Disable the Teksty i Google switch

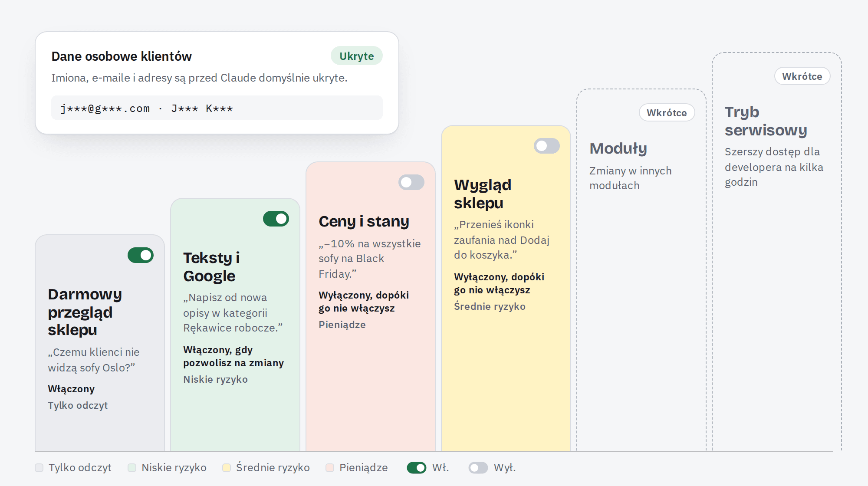point(276,219)
